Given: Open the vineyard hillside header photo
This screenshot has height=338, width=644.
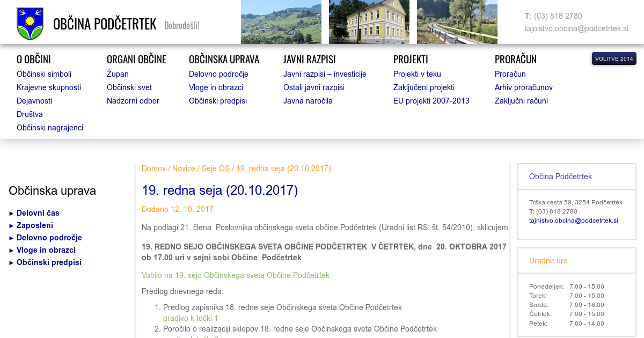Looking at the screenshot, I should pyautogui.click(x=281, y=22).
